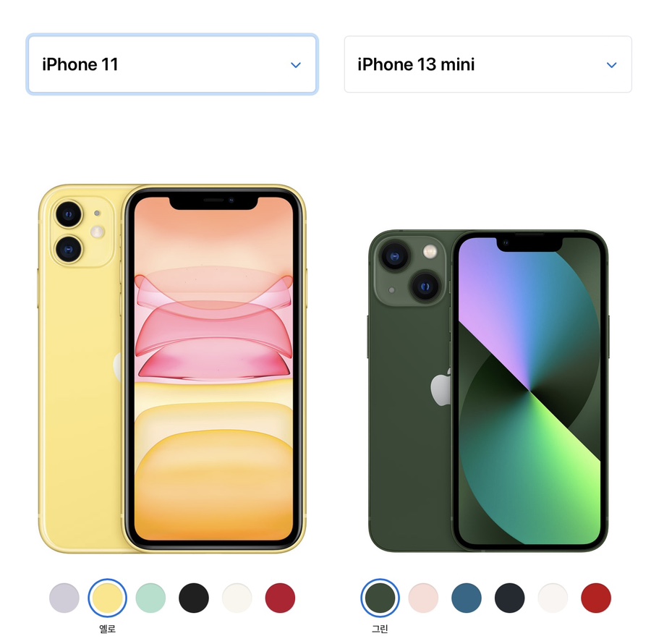Pick the black color swatch for iPhone 11
Screen dimensions: 651x644
click(194, 598)
